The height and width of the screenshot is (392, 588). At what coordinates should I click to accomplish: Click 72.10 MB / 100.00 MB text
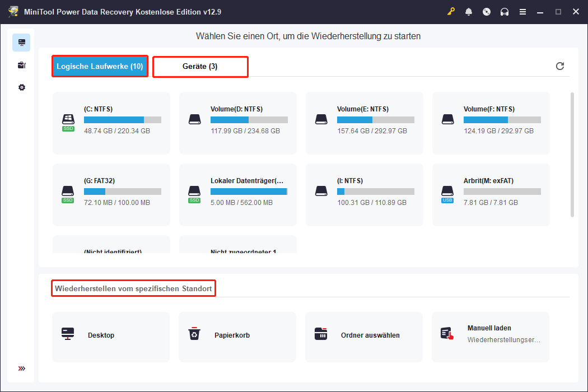point(117,203)
